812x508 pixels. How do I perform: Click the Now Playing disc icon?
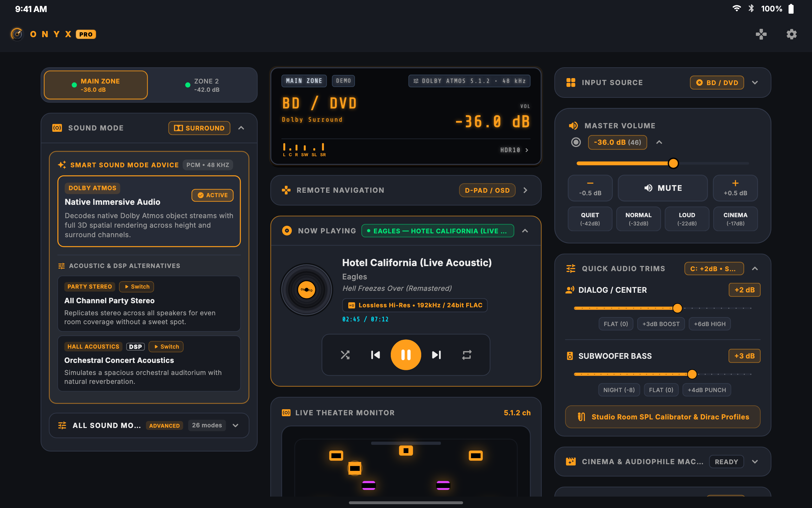click(x=287, y=231)
